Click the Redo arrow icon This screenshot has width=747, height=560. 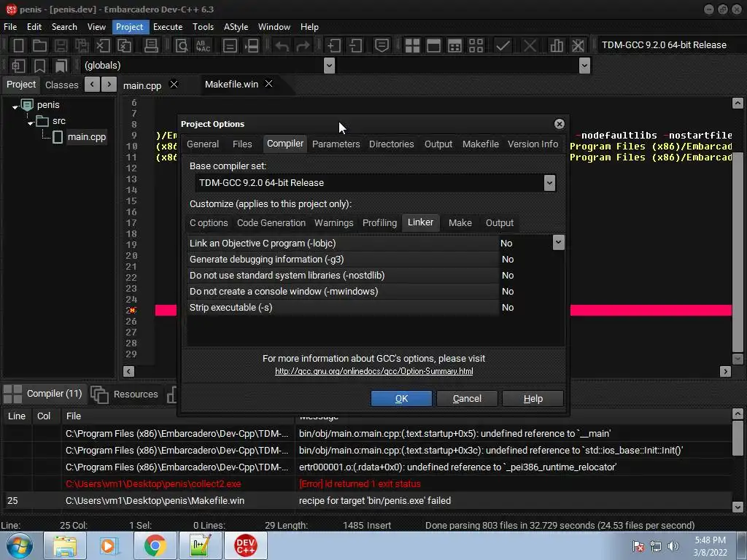[x=303, y=46]
